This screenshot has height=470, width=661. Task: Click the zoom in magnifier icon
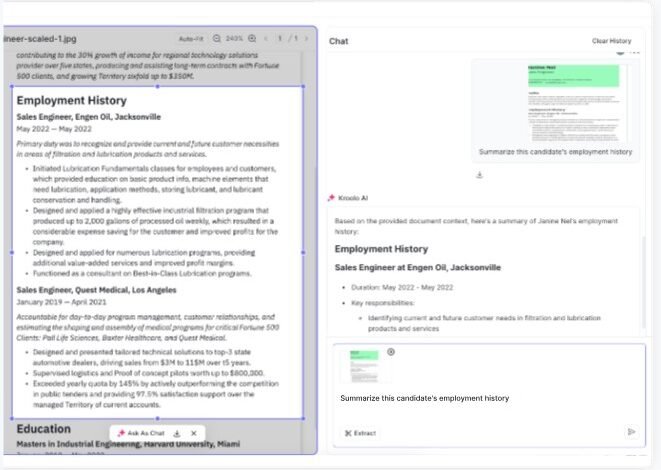[252, 38]
